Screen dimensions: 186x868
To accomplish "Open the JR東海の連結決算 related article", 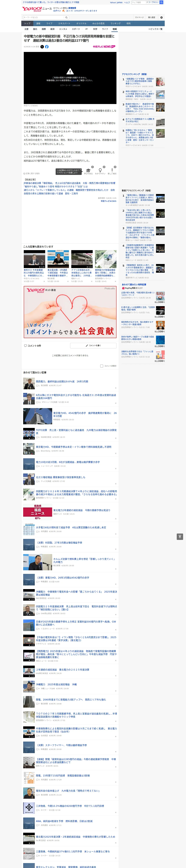I will pos(69,183).
